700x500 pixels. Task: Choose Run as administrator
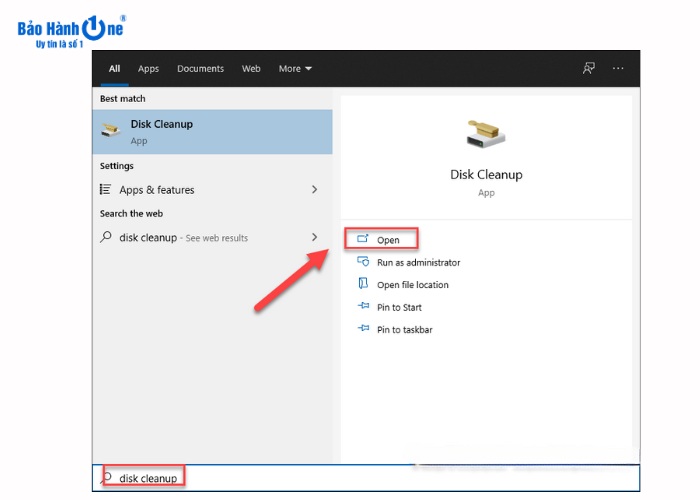(418, 262)
